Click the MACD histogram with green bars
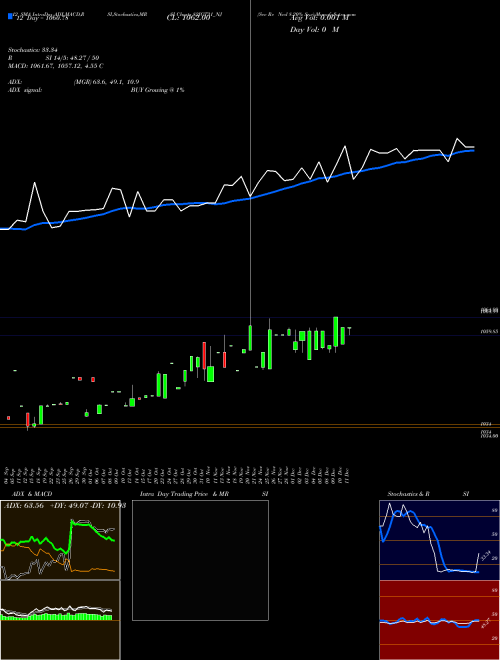Viewport: 500px width, 660px height. point(60,620)
